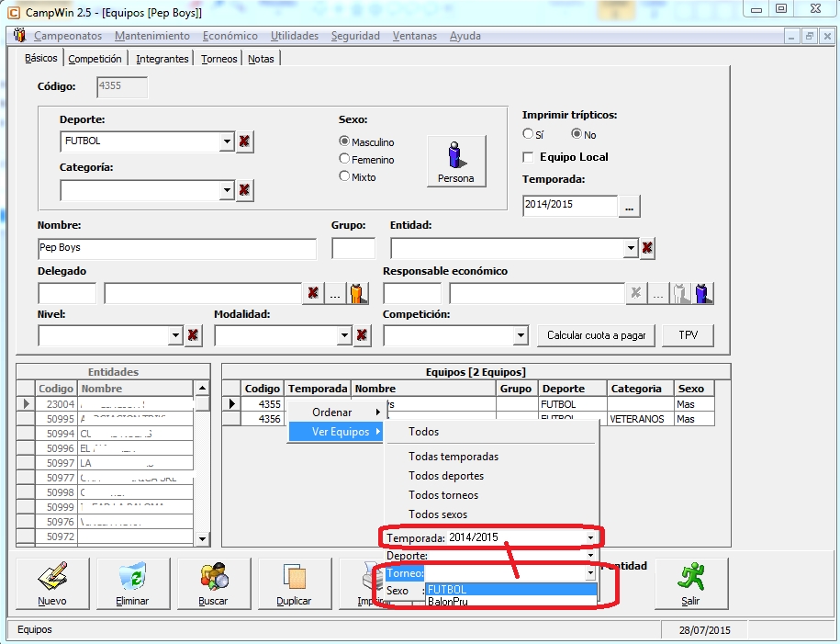Choose Todas temporadas menu entry
840x644 pixels.
(454, 457)
